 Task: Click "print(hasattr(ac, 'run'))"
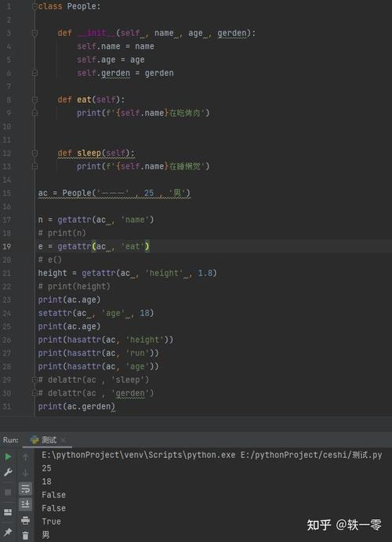pyautogui.click(x=99, y=353)
